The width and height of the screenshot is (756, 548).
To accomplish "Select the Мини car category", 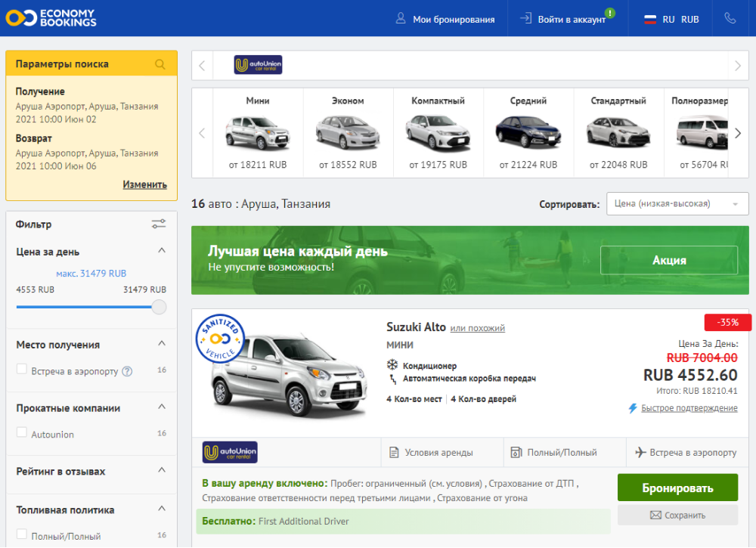I will tap(258, 133).
